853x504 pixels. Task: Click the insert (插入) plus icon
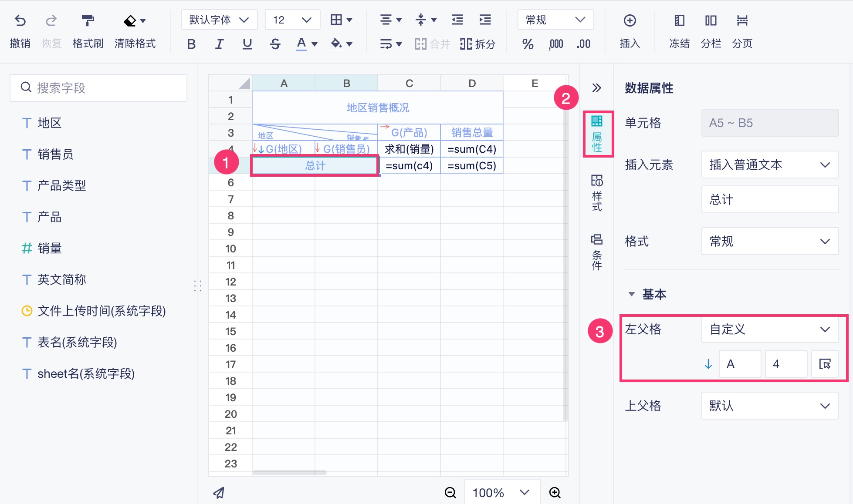click(x=630, y=20)
